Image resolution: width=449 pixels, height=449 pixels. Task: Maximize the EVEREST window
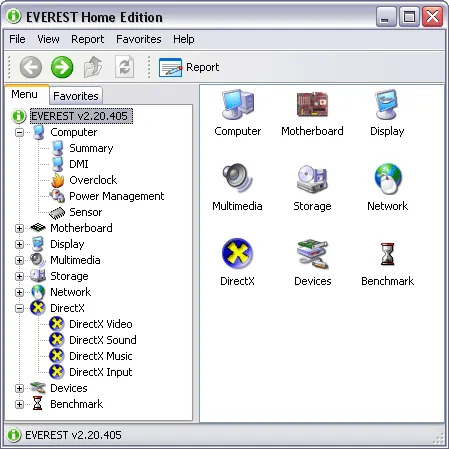[409, 17]
